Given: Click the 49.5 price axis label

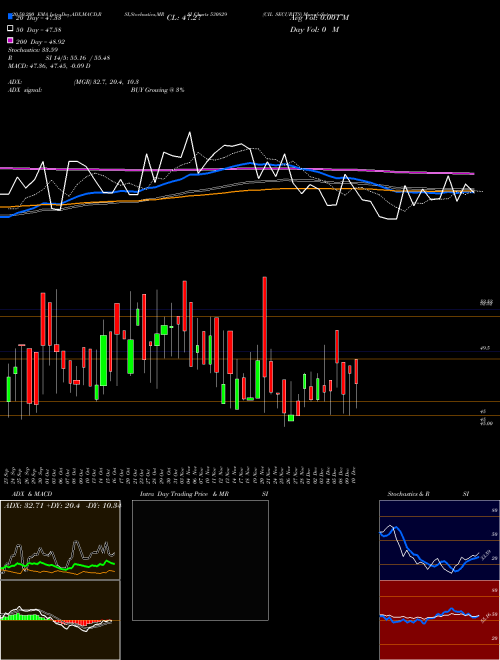Looking at the screenshot, I should coord(486,349).
